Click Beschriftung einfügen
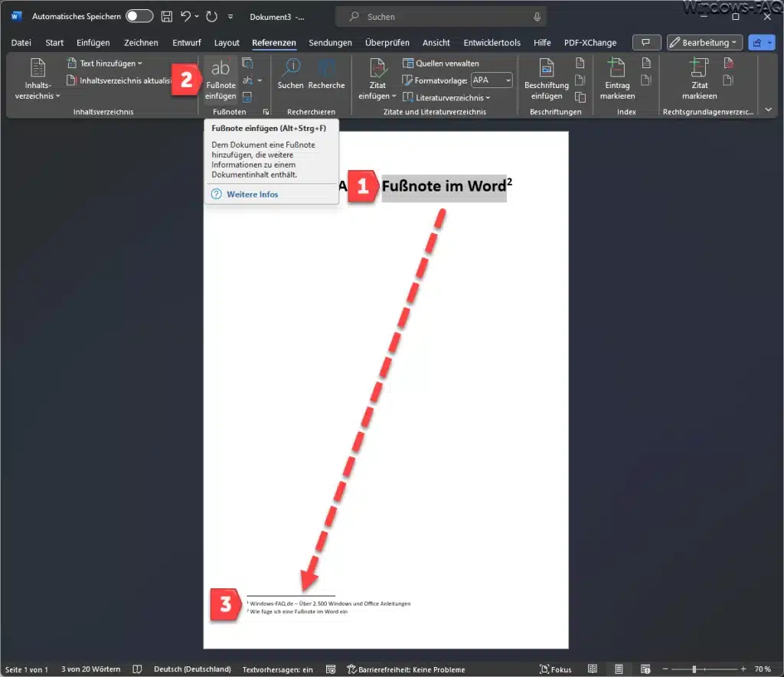The image size is (784, 677). (x=547, y=80)
